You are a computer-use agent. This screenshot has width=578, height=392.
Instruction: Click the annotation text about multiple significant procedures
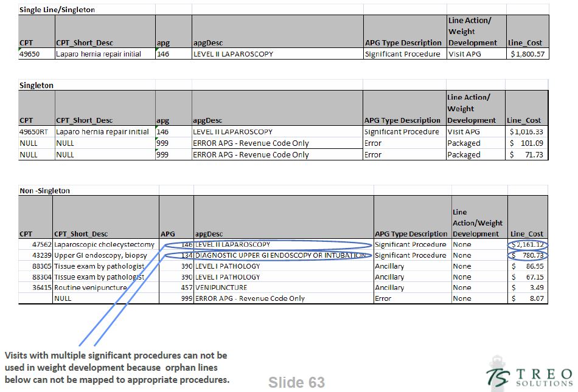117,367
